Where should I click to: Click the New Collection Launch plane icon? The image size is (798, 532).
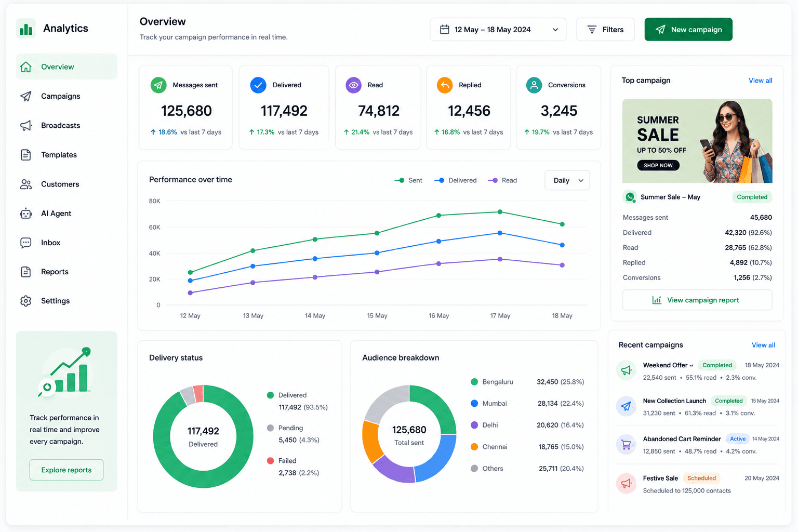click(626, 406)
